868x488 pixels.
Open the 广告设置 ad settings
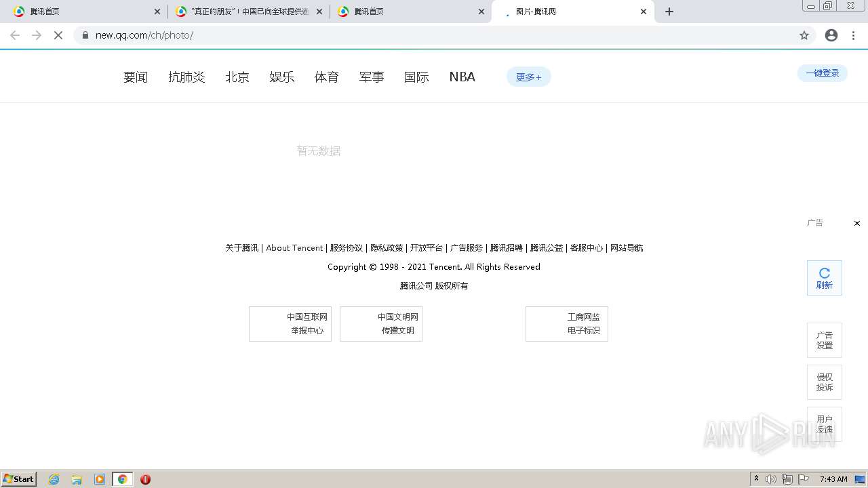click(x=825, y=340)
